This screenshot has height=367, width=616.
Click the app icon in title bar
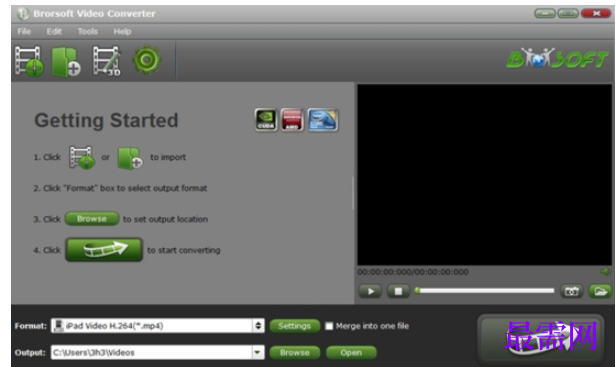[x=23, y=14]
